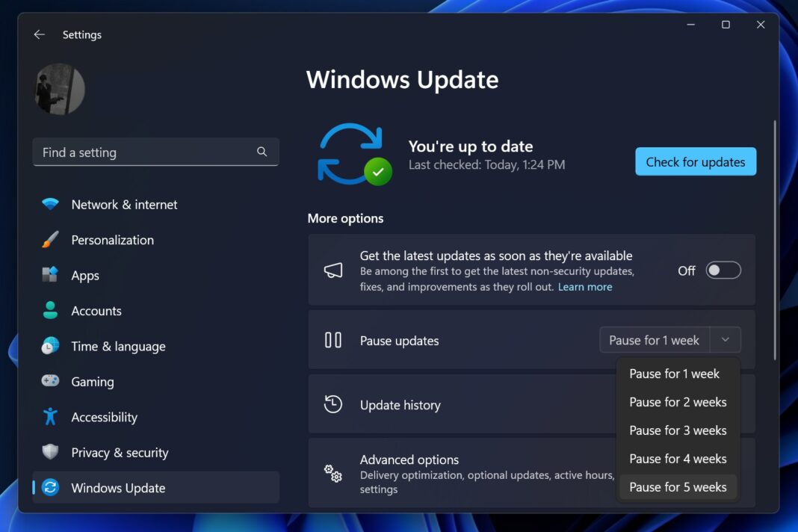Click the vertical scrollbar on the right
Viewport: 798px width, 532px height.
[775, 241]
